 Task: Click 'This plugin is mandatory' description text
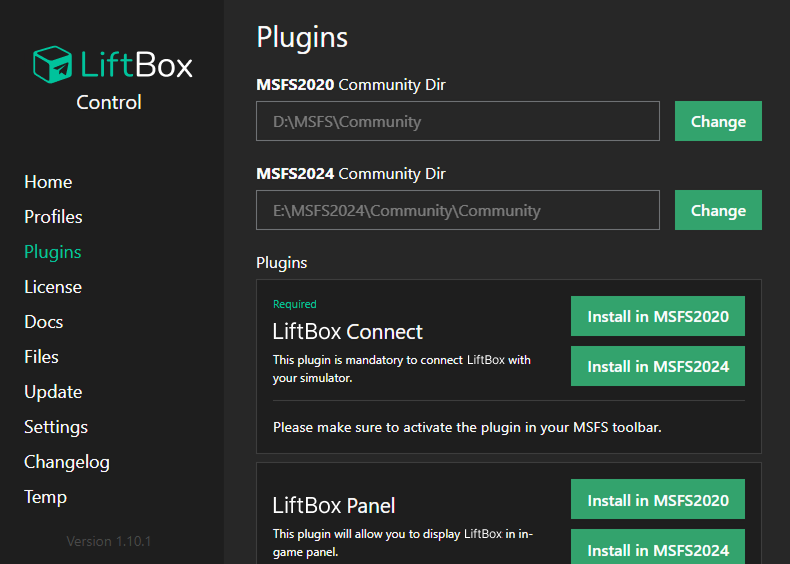(402, 369)
